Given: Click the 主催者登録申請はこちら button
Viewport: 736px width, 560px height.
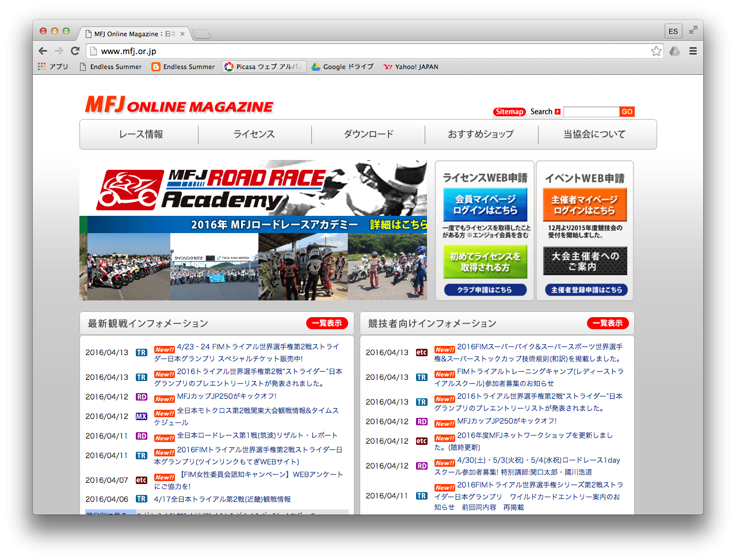Looking at the screenshot, I should pyautogui.click(x=586, y=289).
